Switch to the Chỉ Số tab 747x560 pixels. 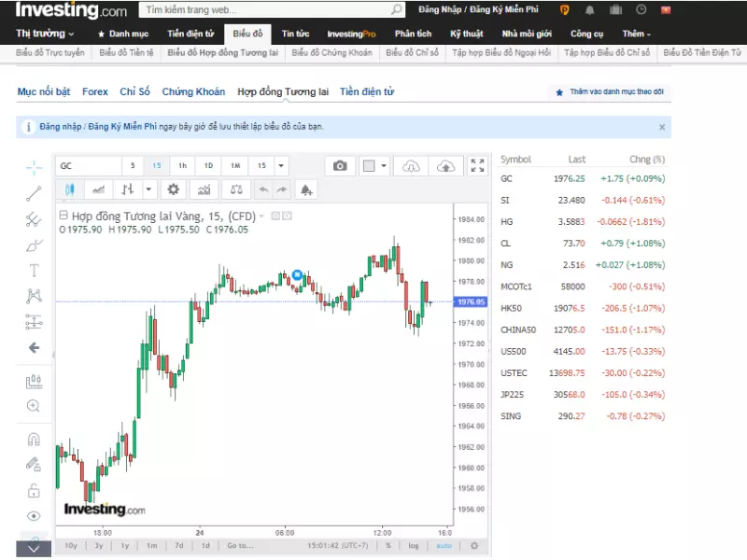134,91
